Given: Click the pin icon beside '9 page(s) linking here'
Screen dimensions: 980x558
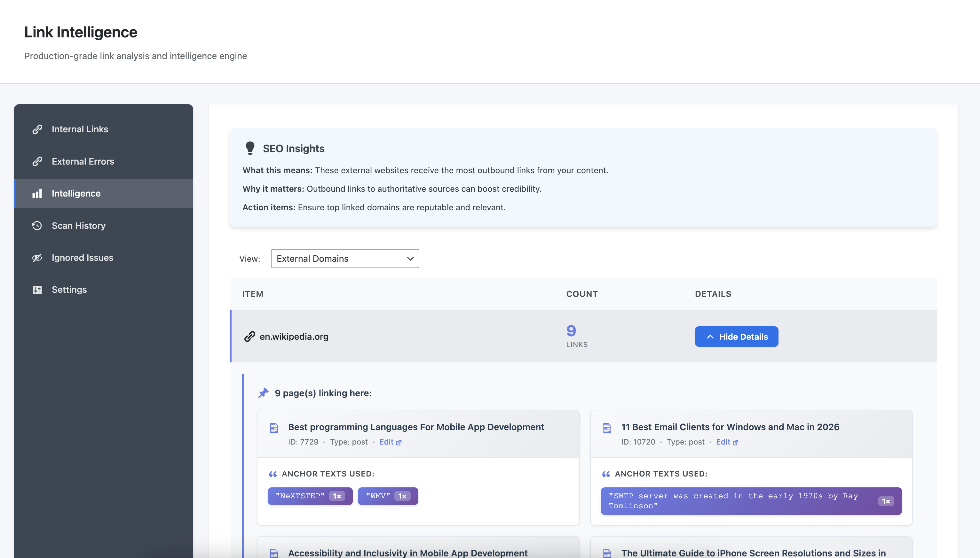Looking at the screenshot, I should [x=264, y=393].
